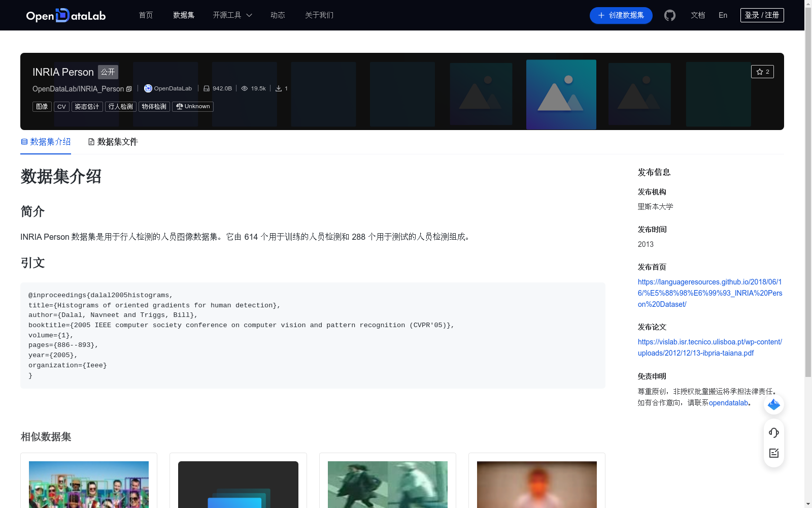Open the crowd faces similar dataset thumbnail
The image size is (812, 508).
89,485
